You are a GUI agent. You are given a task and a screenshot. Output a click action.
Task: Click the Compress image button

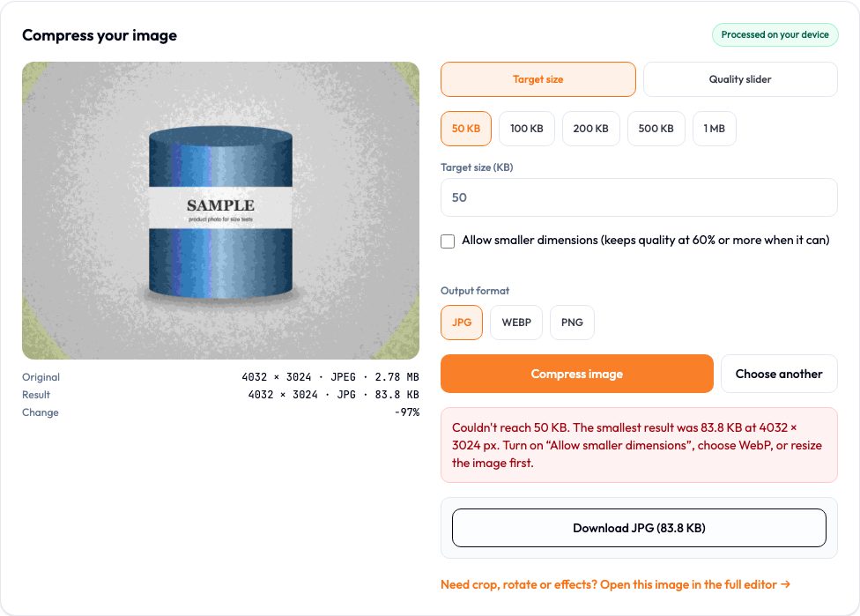pyautogui.click(x=577, y=374)
